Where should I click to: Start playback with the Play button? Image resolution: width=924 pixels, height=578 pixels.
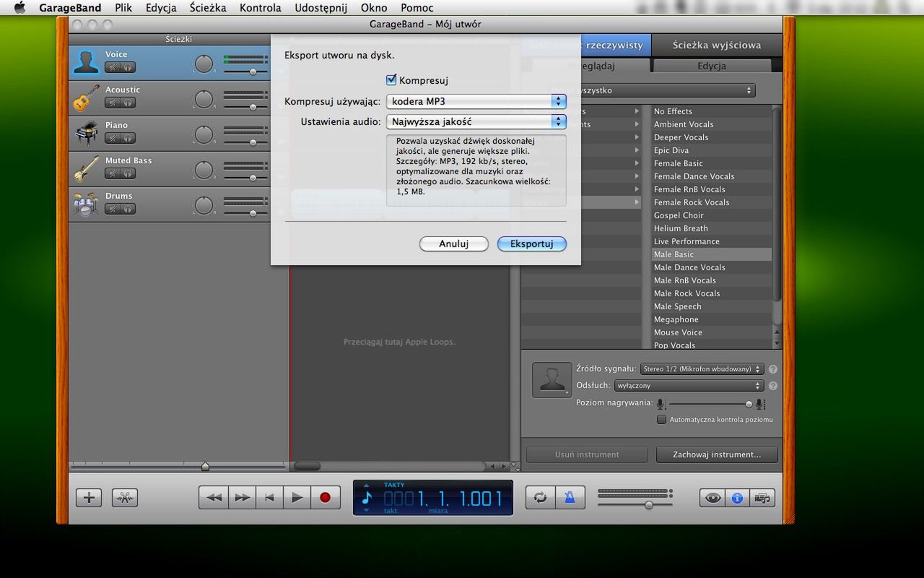[x=297, y=497]
